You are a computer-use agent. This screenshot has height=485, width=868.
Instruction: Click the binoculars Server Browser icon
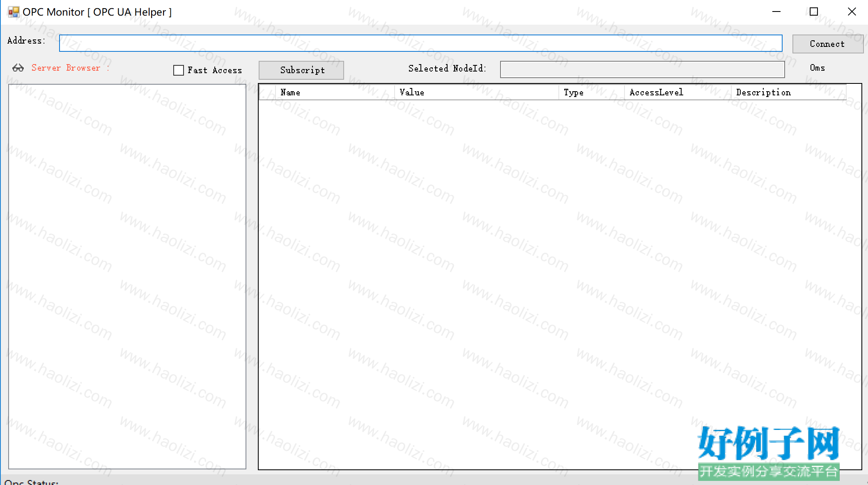[x=18, y=68]
